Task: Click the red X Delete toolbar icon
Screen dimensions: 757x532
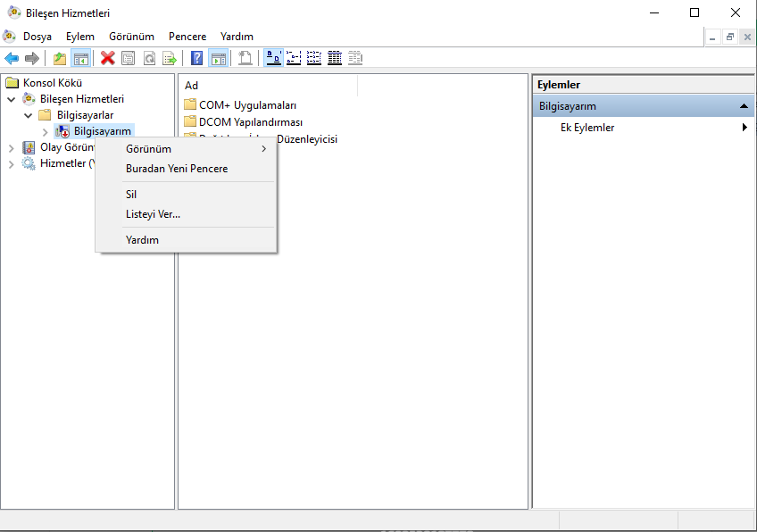Action: pos(107,58)
